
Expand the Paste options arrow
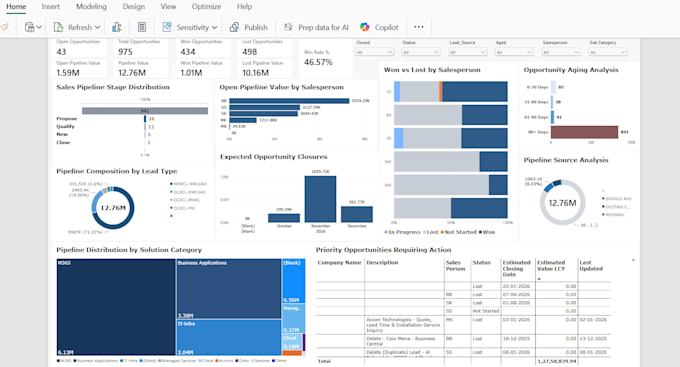tap(39, 27)
